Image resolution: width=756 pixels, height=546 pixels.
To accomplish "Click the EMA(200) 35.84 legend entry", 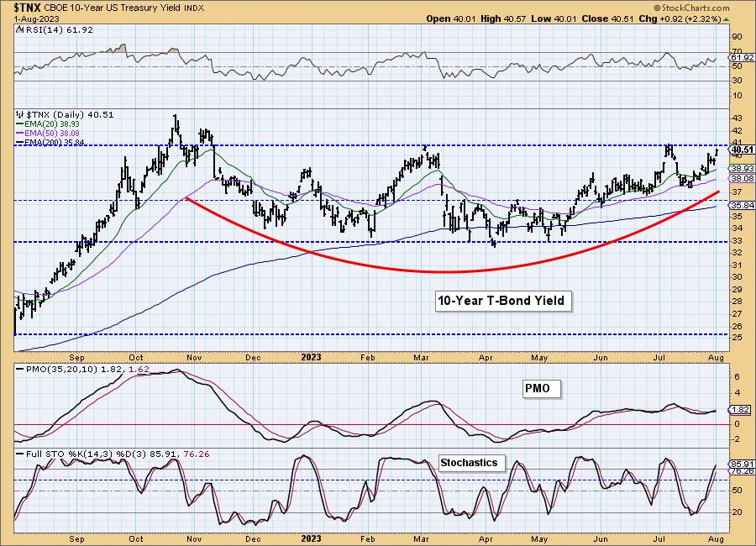I will [x=55, y=142].
